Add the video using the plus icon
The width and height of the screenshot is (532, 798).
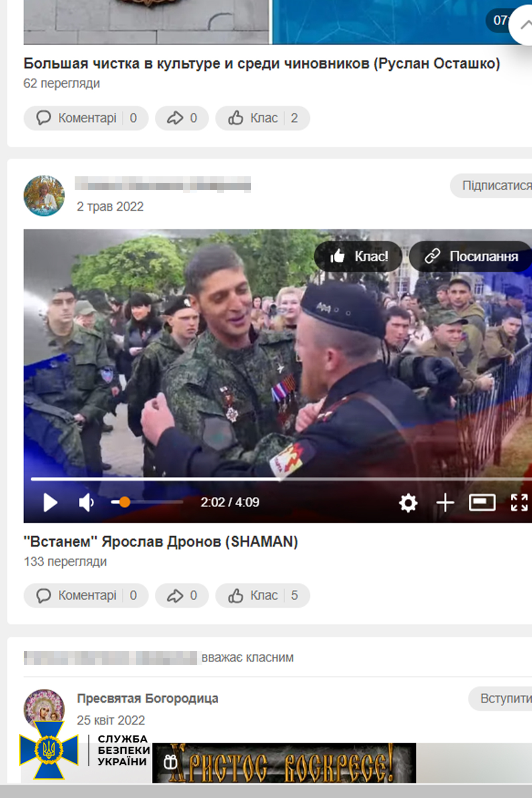click(445, 502)
